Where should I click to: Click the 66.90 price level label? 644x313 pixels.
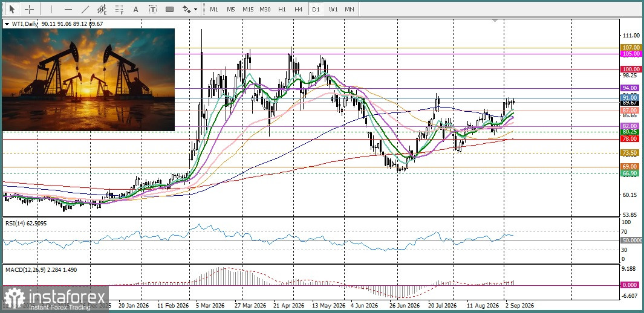[631, 173]
